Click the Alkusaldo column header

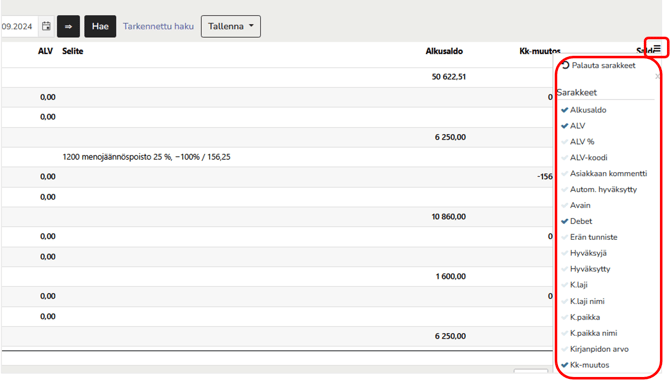444,51
